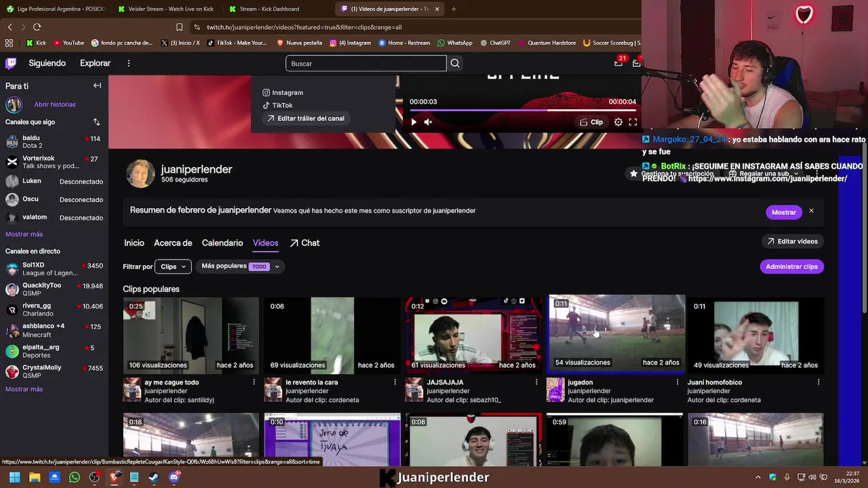The image size is (868, 488).
Task: Click Administrar clips button
Action: point(791,266)
